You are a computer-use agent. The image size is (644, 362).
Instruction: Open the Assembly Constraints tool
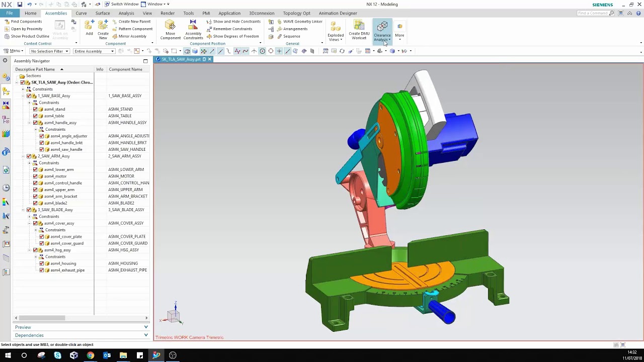(193, 30)
